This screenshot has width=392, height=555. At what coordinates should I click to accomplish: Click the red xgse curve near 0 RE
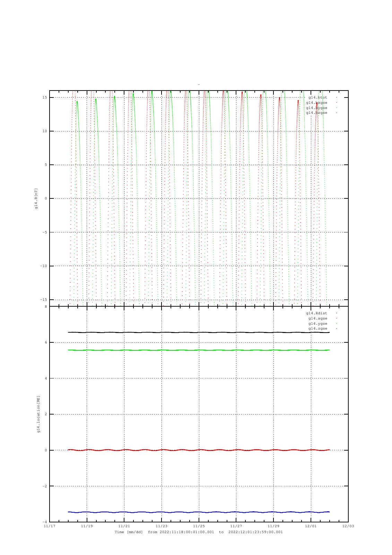point(199,450)
